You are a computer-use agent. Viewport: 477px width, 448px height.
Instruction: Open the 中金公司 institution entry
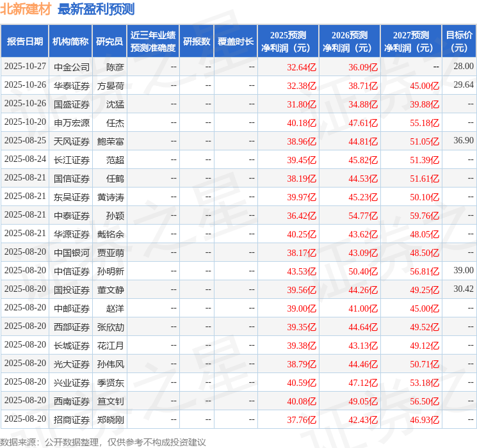tap(72, 67)
